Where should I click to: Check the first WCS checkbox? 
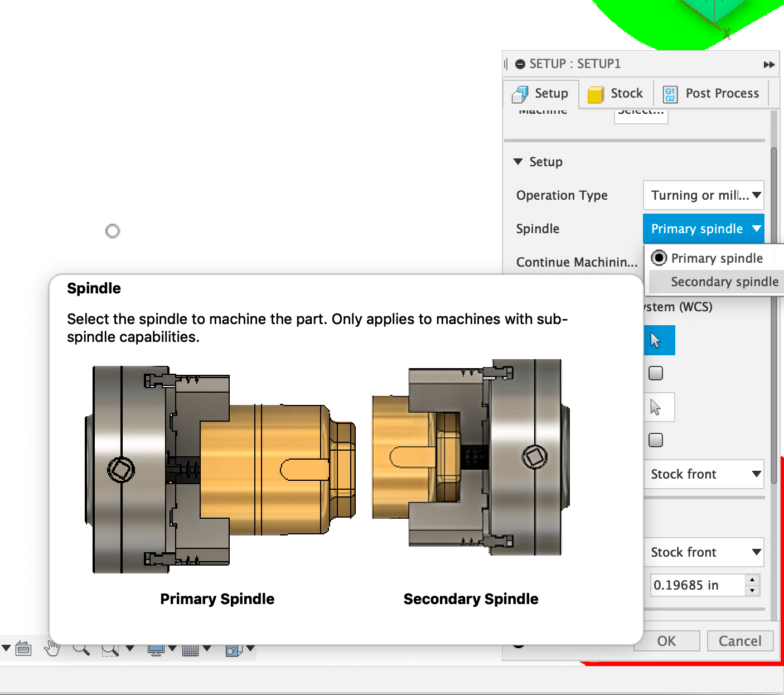656,373
